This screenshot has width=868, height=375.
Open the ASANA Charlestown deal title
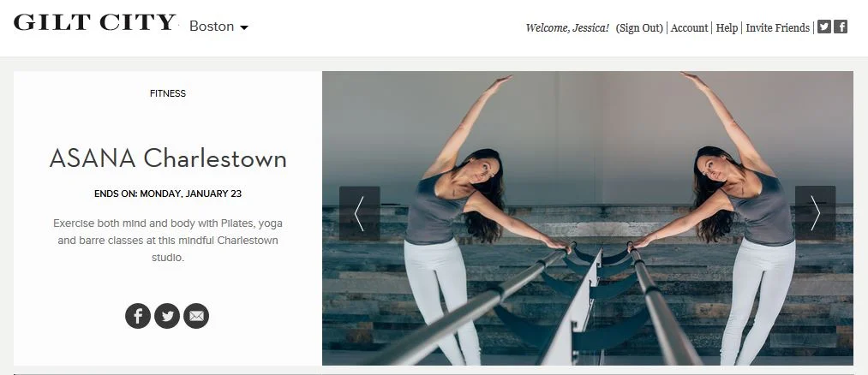[x=168, y=158]
